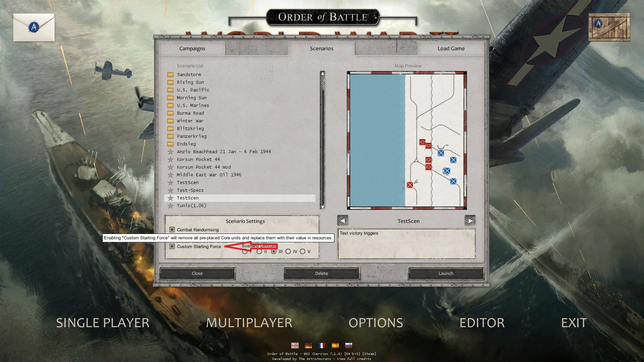Click the star icon beside Test-Specs
The image size is (644, 362).
170,190
